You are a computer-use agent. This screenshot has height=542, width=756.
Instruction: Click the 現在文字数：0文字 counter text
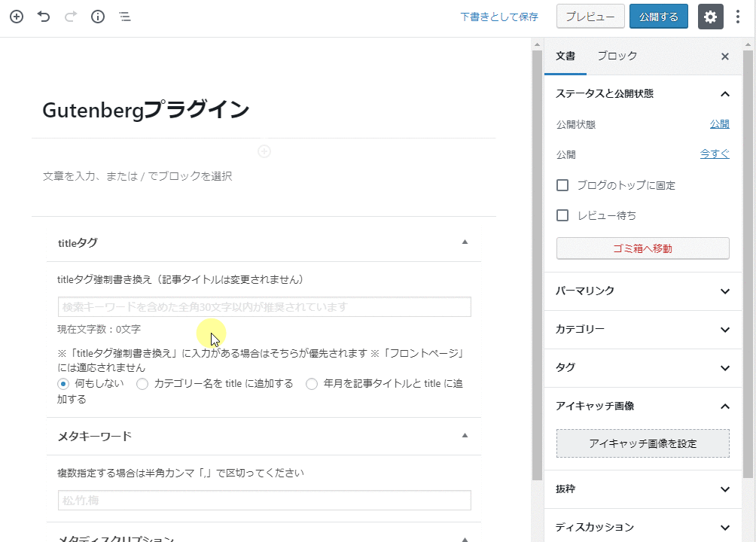pos(99,330)
